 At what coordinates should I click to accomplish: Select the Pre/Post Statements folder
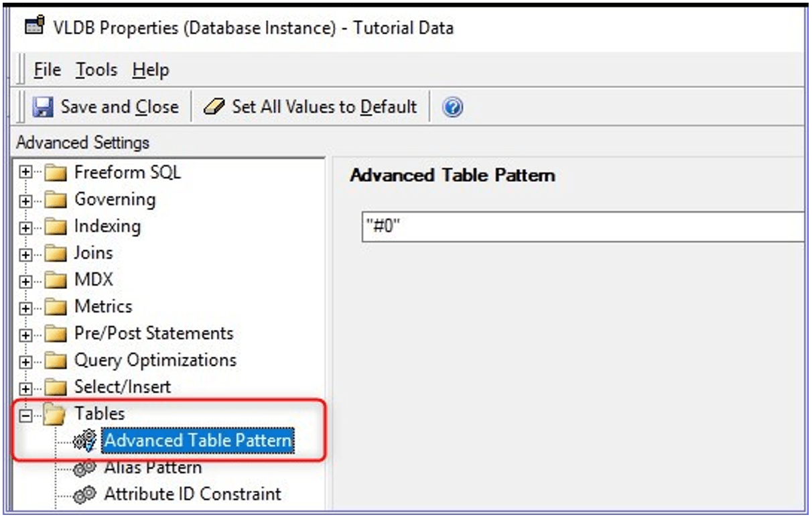pyautogui.click(x=153, y=333)
